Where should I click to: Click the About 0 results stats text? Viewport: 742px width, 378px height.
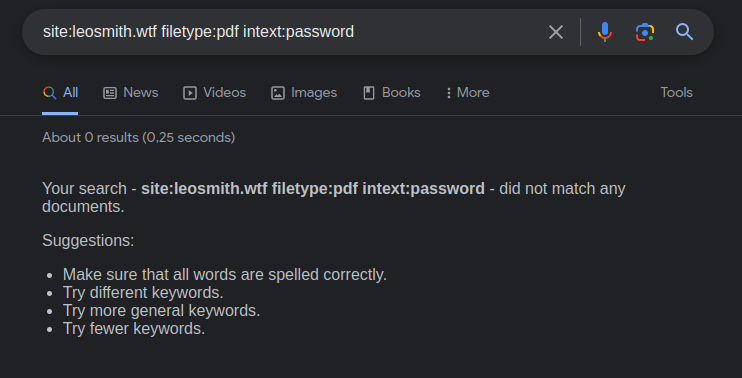click(139, 138)
